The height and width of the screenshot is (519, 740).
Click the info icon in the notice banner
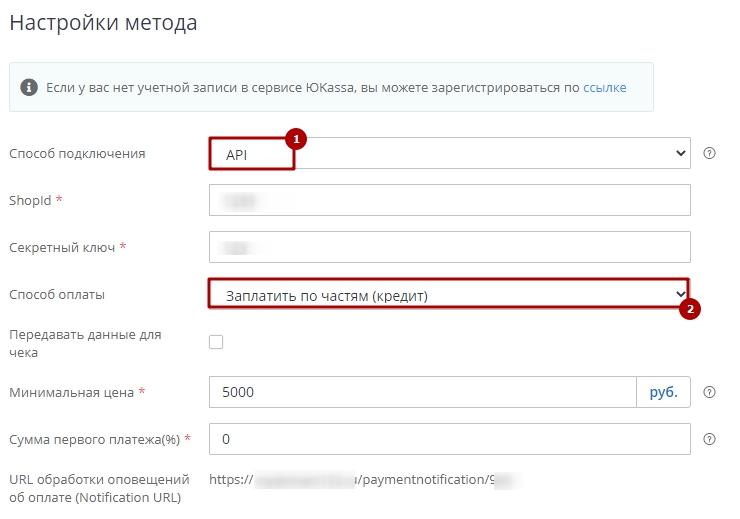click(x=29, y=88)
